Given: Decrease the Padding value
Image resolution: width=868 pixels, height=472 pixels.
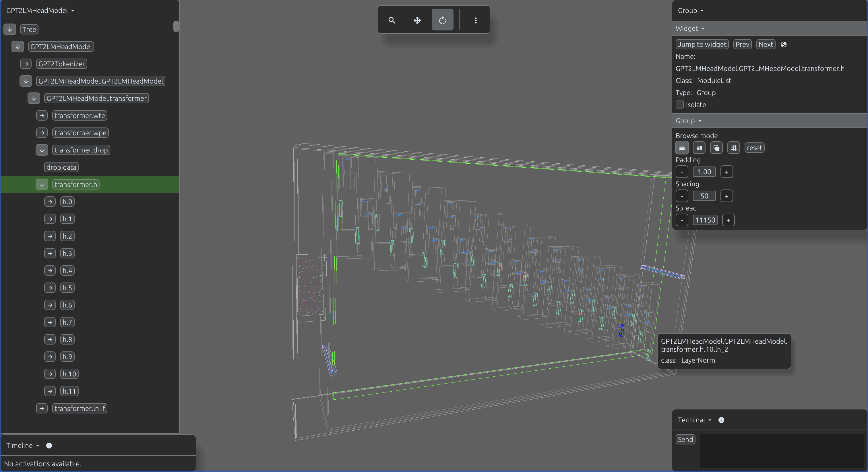Looking at the screenshot, I should (682, 172).
